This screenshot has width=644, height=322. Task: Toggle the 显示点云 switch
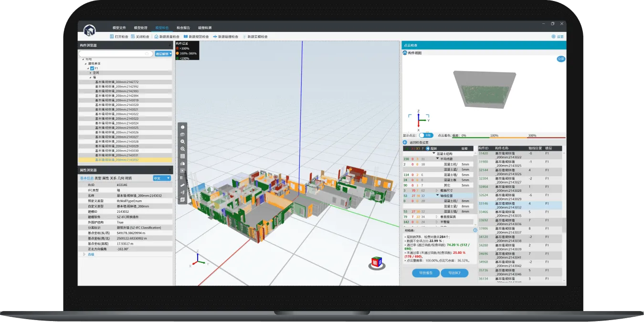[424, 135]
